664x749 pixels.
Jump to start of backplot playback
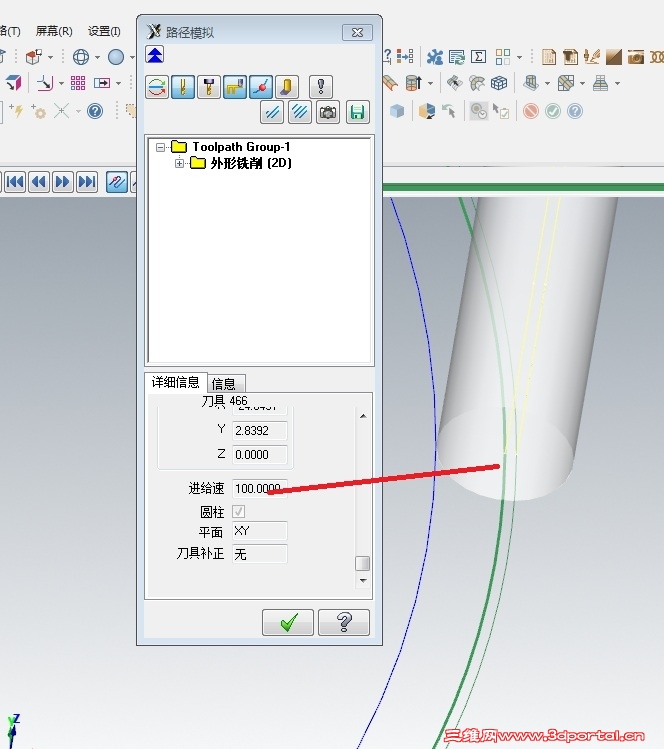[x=15, y=182]
